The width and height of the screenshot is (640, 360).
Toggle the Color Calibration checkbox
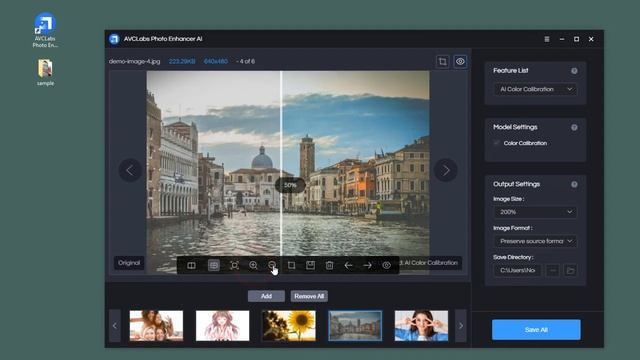497,143
